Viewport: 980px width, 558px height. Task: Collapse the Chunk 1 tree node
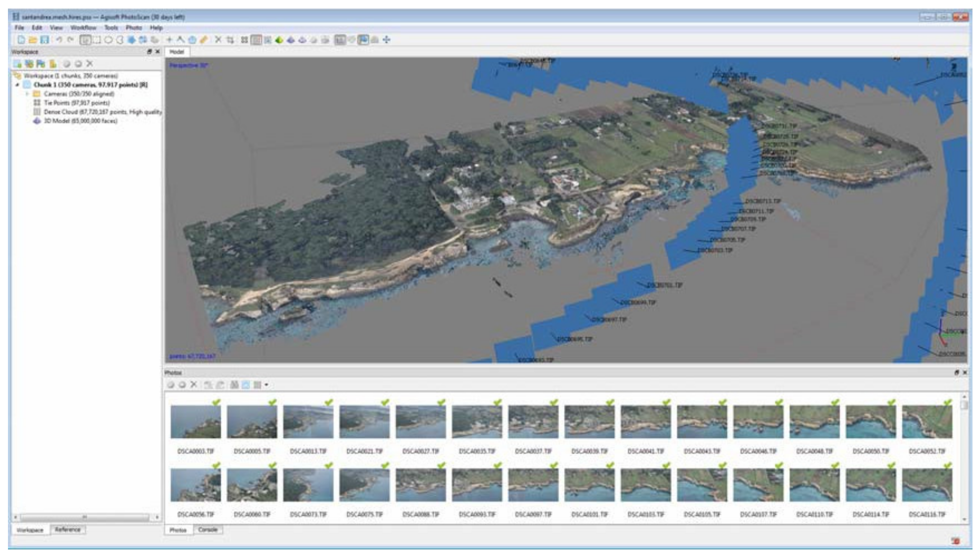click(x=17, y=85)
